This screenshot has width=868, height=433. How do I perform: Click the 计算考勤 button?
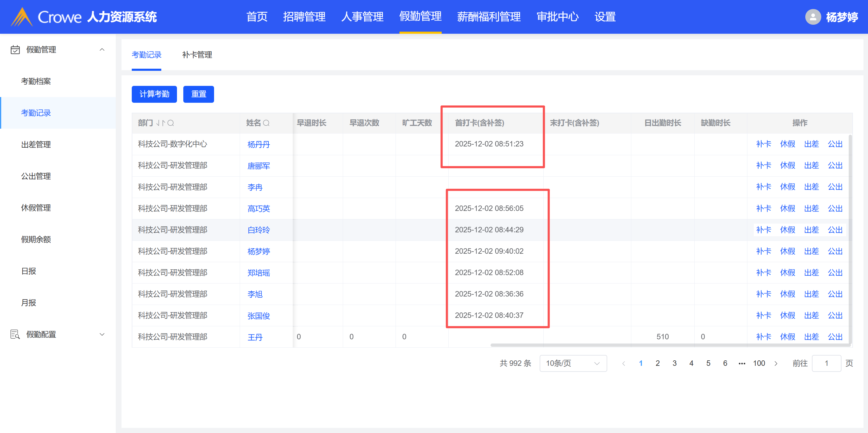tap(154, 94)
